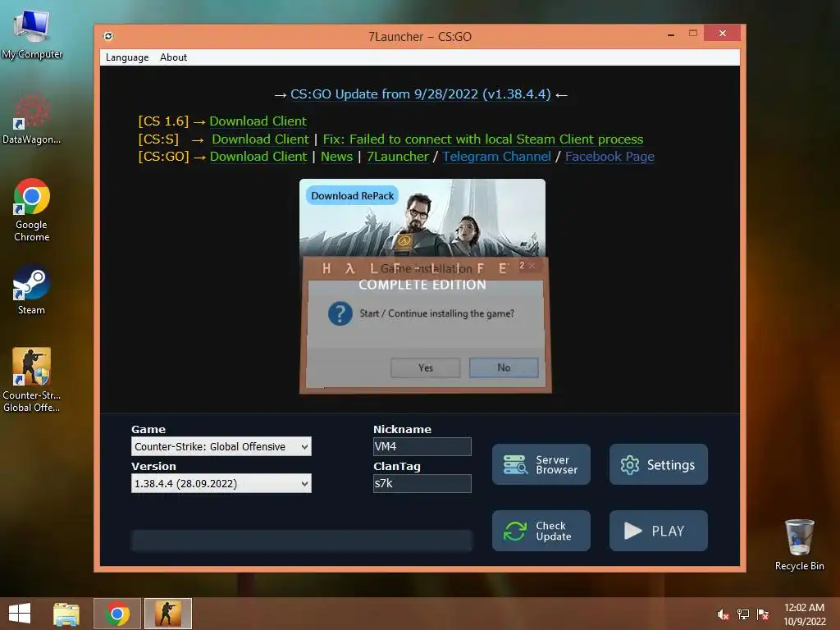Launch Google Chrome from the desktop
Viewport: 840px width, 630px height.
(x=32, y=210)
